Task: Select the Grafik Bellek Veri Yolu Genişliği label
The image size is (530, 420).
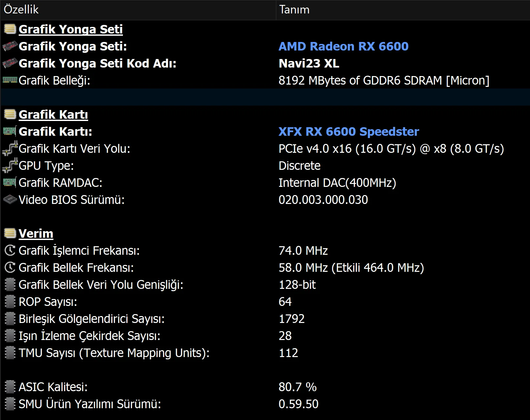Action: (101, 285)
